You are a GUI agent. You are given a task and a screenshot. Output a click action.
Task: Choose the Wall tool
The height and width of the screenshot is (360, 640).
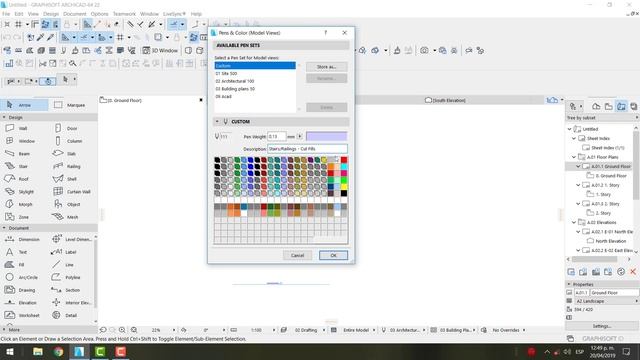click(17, 128)
